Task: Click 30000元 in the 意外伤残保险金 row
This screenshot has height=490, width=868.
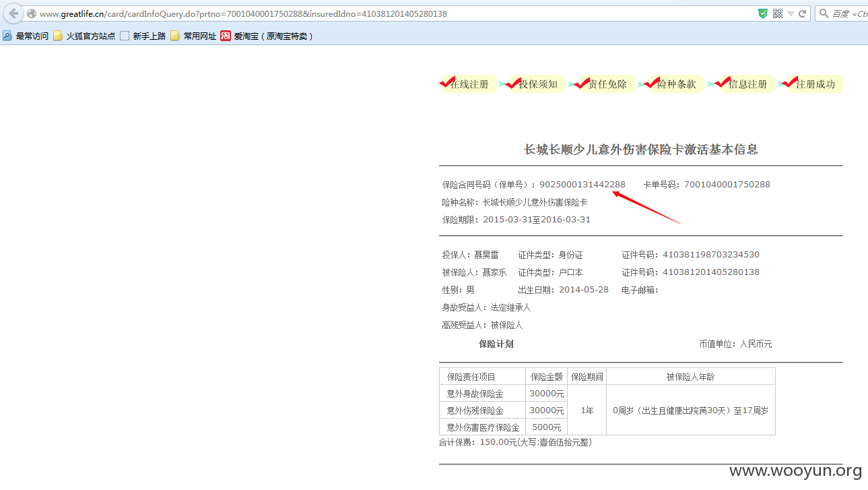Action: click(547, 410)
